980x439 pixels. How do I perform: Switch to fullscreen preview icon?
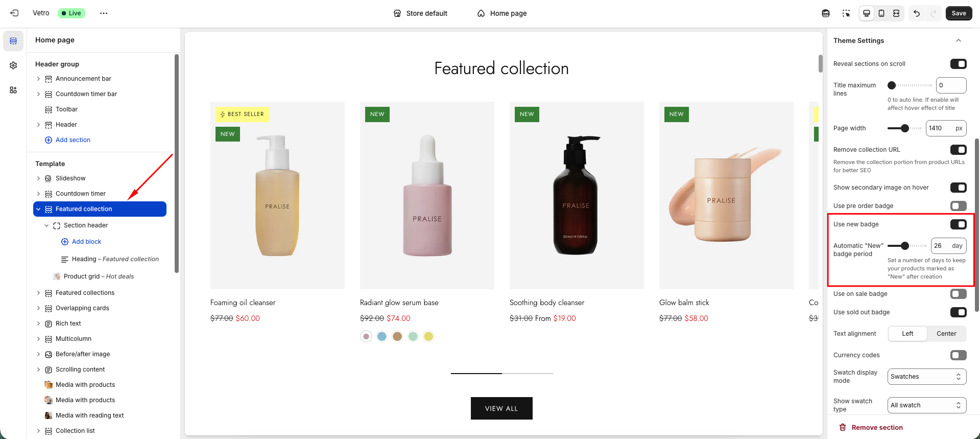coord(896,13)
